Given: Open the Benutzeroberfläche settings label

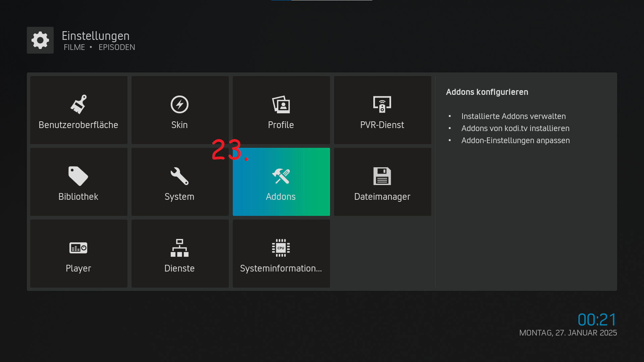Looking at the screenshot, I should click(x=78, y=125).
